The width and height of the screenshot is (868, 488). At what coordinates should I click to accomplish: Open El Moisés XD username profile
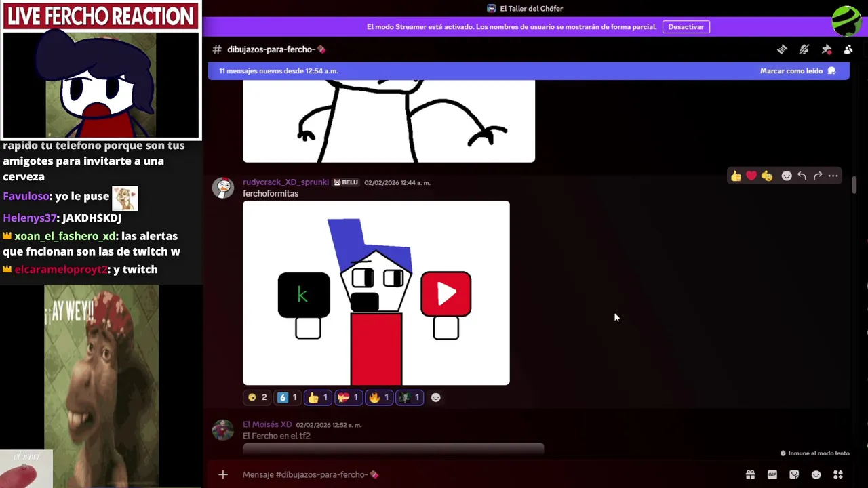point(267,425)
